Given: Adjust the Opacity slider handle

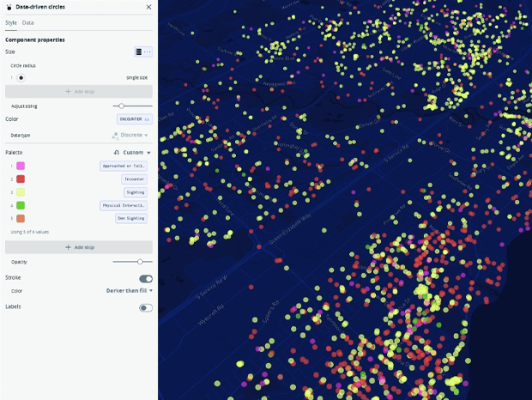Looking at the screenshot, I should pyautogui.click(x=140, y=262).
